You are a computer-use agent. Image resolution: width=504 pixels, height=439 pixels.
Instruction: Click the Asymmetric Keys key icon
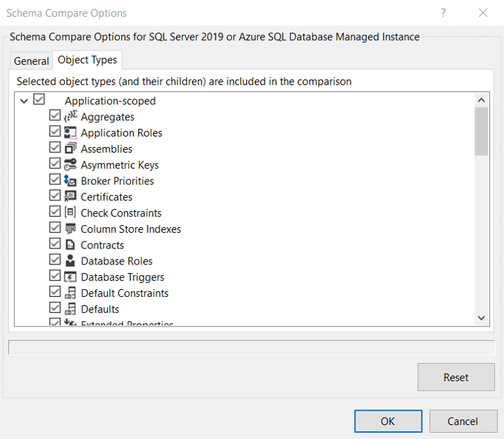point(70,165)
